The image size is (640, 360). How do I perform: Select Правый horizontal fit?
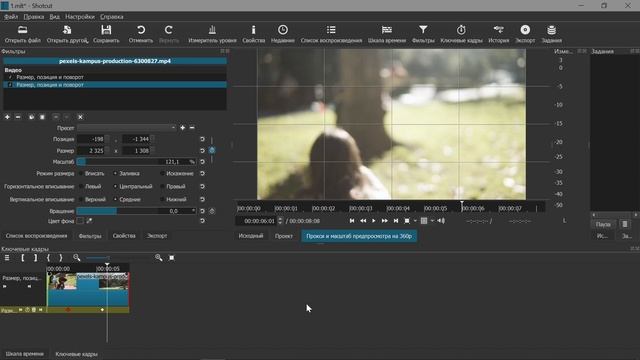point(173,187)
